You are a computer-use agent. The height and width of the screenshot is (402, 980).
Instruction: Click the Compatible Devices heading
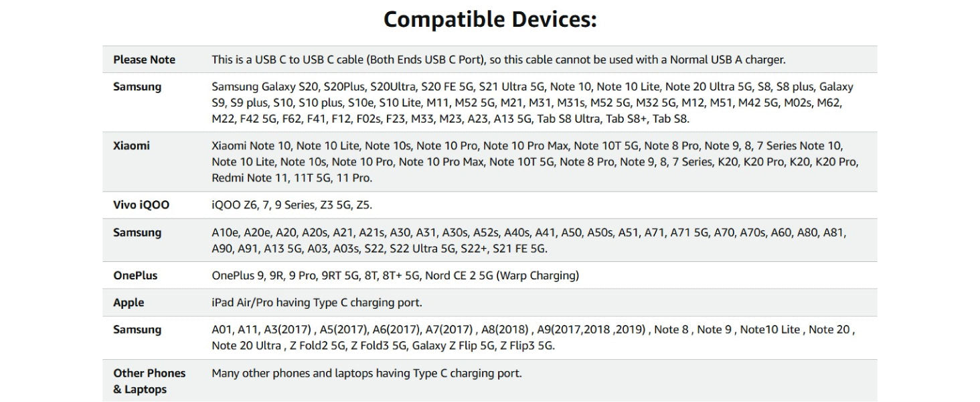[489, 19]
